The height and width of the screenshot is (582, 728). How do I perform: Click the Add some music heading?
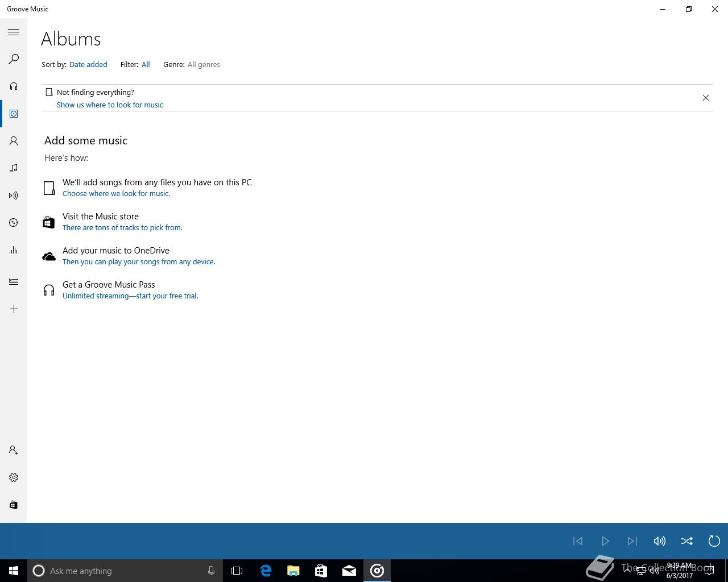coord(86,140)
